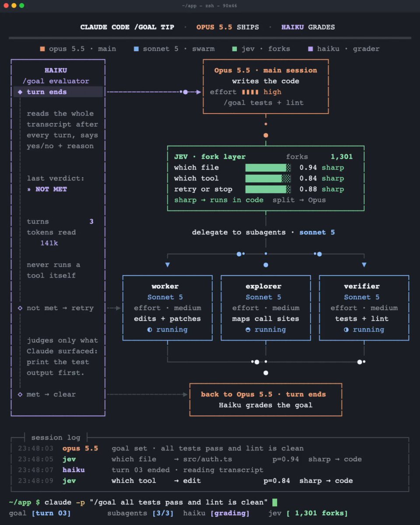Click the which file confidence bar
Image resolution: width=420 pixels, height=525 pixels.
click(x=268, y=168)
